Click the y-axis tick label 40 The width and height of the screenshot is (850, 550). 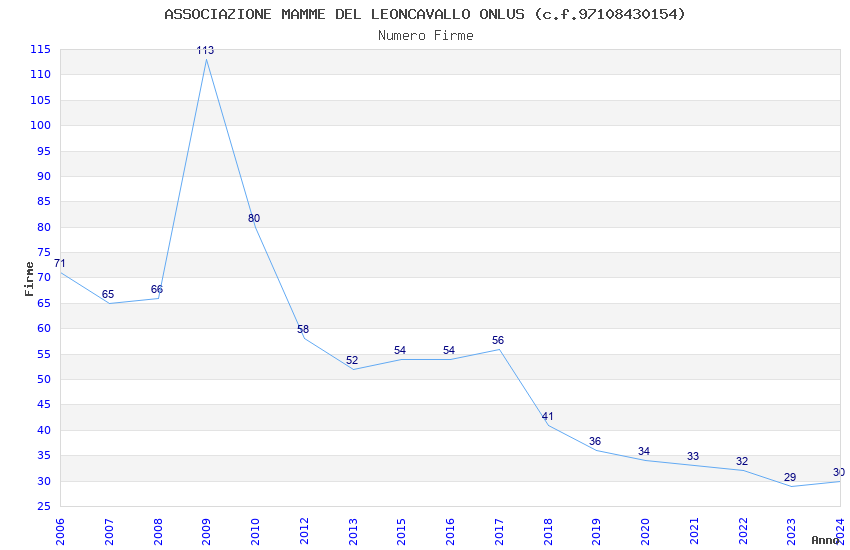44,430
